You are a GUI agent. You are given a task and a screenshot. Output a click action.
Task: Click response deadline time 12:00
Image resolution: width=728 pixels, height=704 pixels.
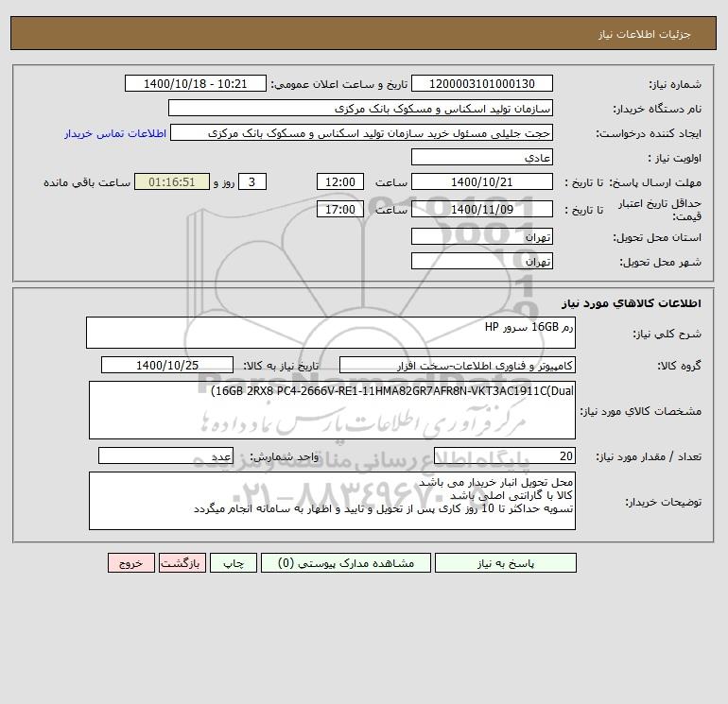pos(340,182)
